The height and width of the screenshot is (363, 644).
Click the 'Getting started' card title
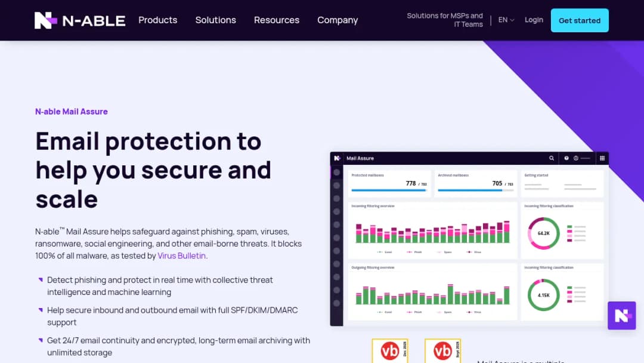536,175
